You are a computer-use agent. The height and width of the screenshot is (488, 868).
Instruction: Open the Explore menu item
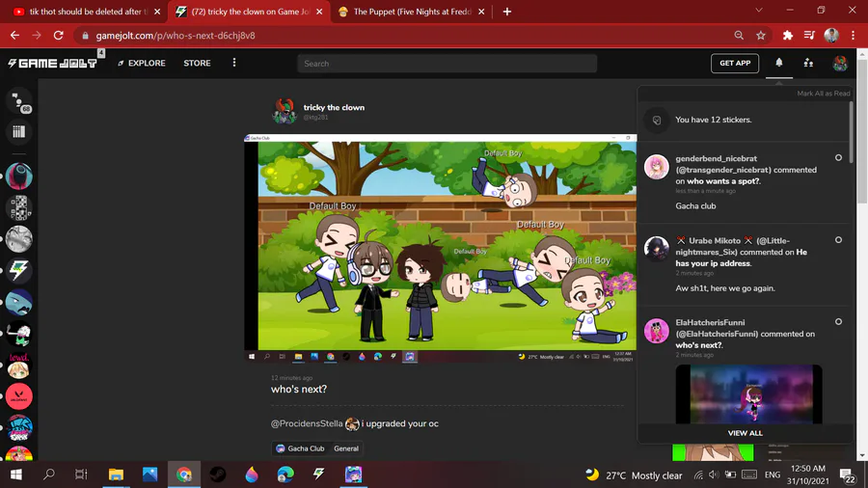142,63
